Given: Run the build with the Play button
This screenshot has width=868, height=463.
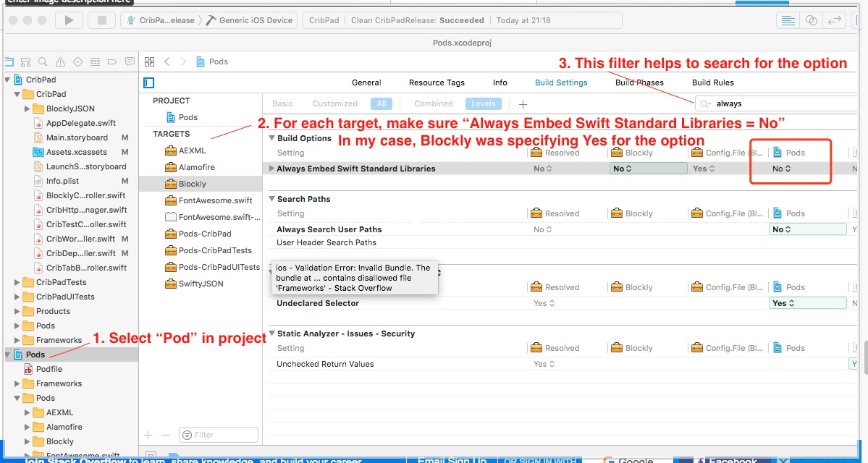Looking at the screenshot, I should (69, 20).
